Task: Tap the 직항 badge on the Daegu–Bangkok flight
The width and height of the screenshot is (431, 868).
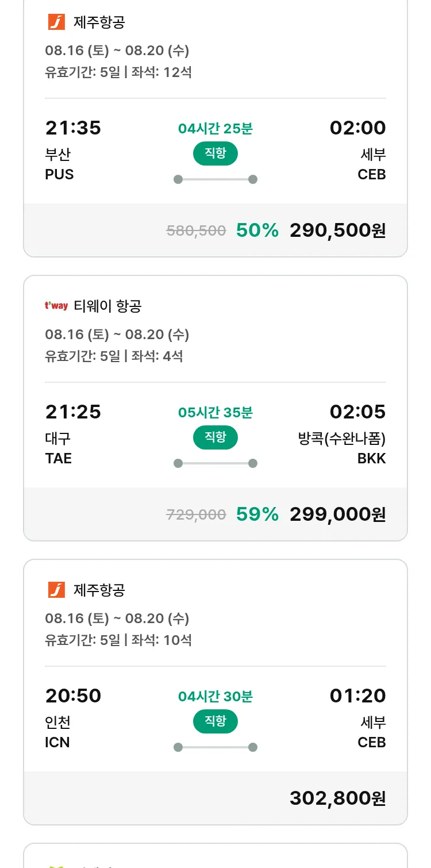Action: pyautogui.click(x=215, y=437)
